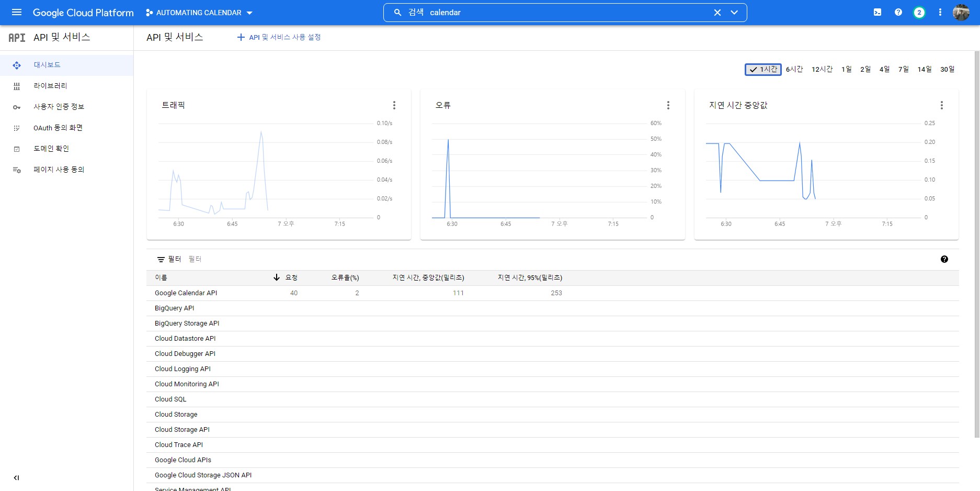Select the 12시간 time range

pos(822,69)
